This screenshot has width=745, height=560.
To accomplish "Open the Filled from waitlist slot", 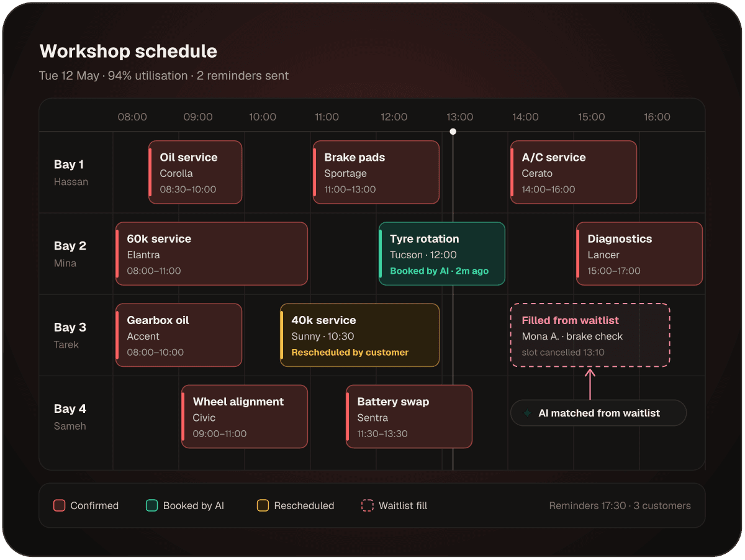I will (590, 335).
